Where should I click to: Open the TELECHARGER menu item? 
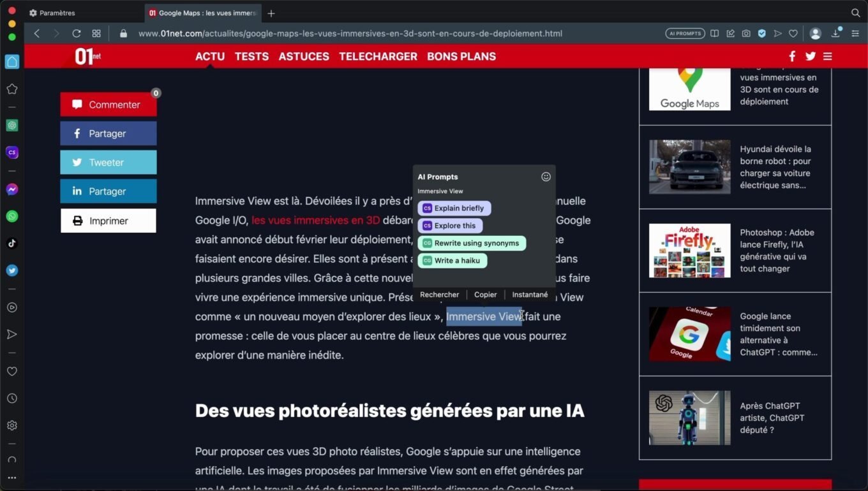pyautogui.click(x=378, y=56)
